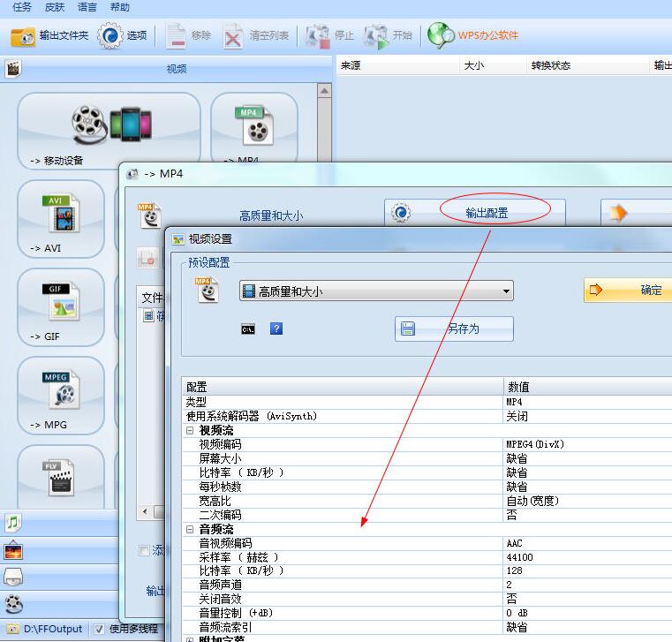Click the 另存为 save-as button

pos(454,329)
